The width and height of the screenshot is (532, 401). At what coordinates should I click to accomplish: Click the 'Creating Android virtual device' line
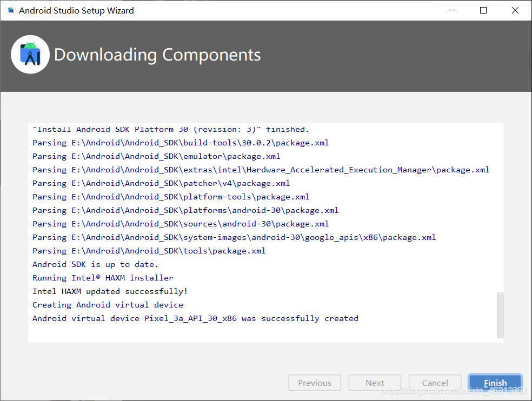pyautogui.click(x=108, y=305)
